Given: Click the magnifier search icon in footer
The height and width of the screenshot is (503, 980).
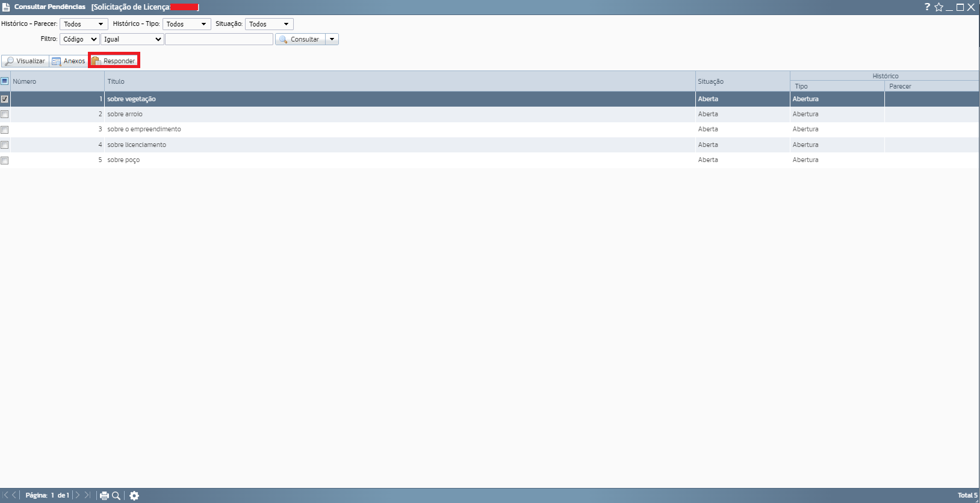Looking at the screenshot, I should tap(116, 496).
